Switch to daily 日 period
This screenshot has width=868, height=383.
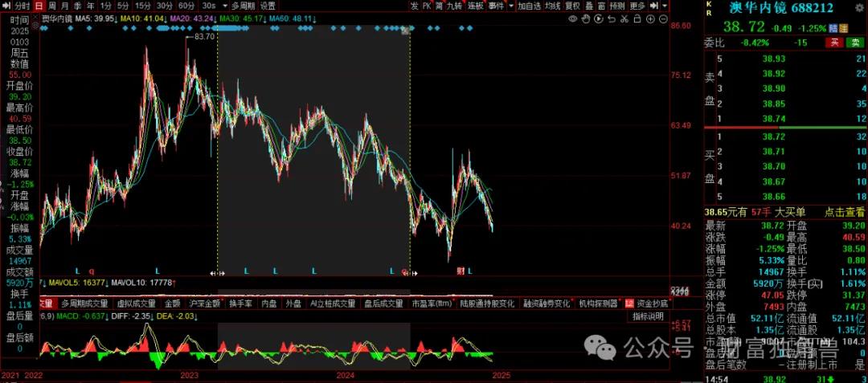(x=39, y=6)
